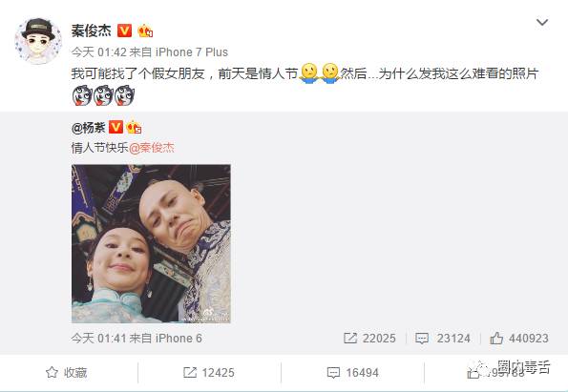Repost using the 12425 share button

209,373
